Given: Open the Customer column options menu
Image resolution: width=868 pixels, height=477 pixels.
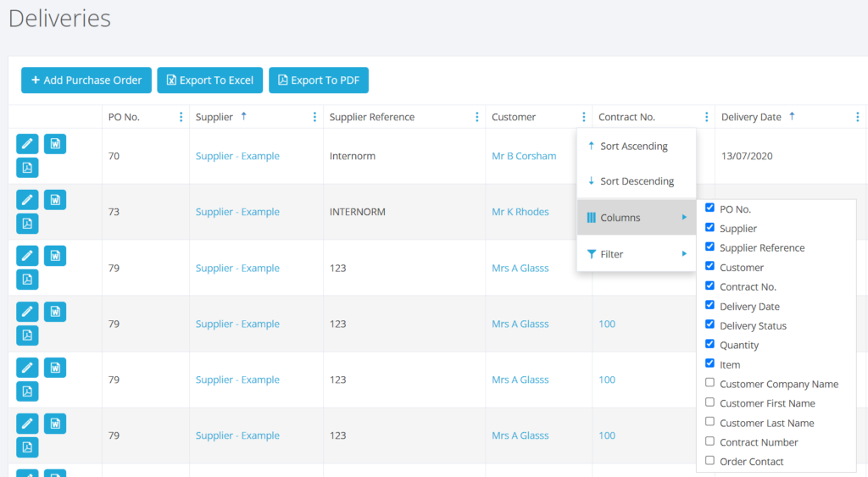Looking at the screenshot, I should click(x=584, y=117).
